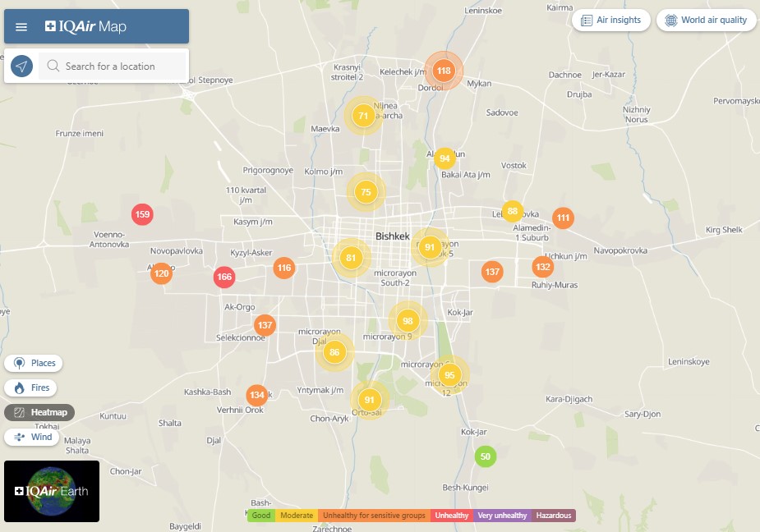Screen dimensions: 760x532
Task: Click the 118 marker near Dordoi
Action: [444, 71]
